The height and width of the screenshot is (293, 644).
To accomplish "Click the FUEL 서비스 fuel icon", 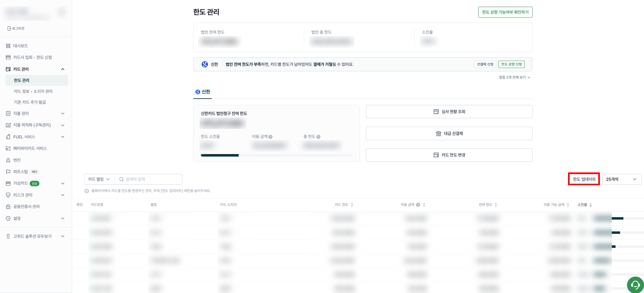I will tap(8, 137).
